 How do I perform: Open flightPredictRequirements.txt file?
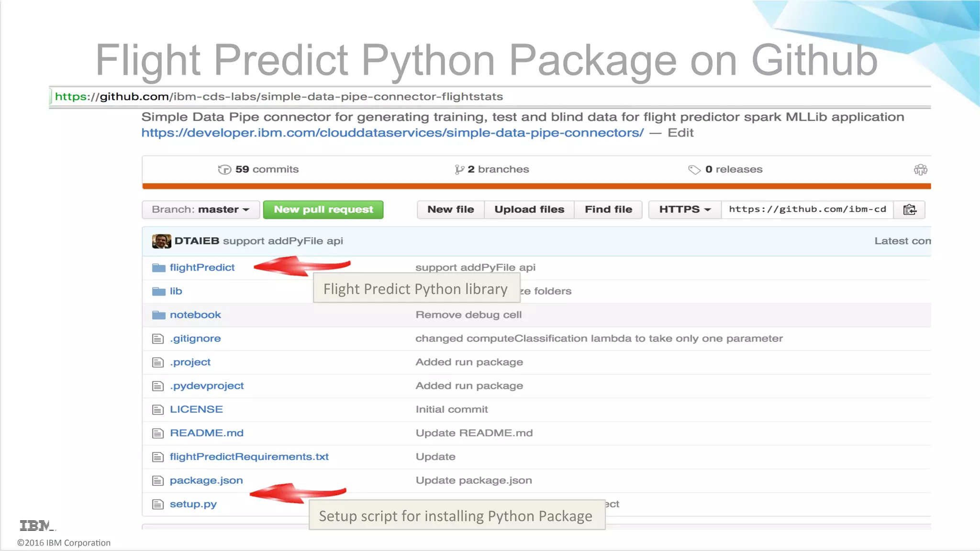coord(249,457)
